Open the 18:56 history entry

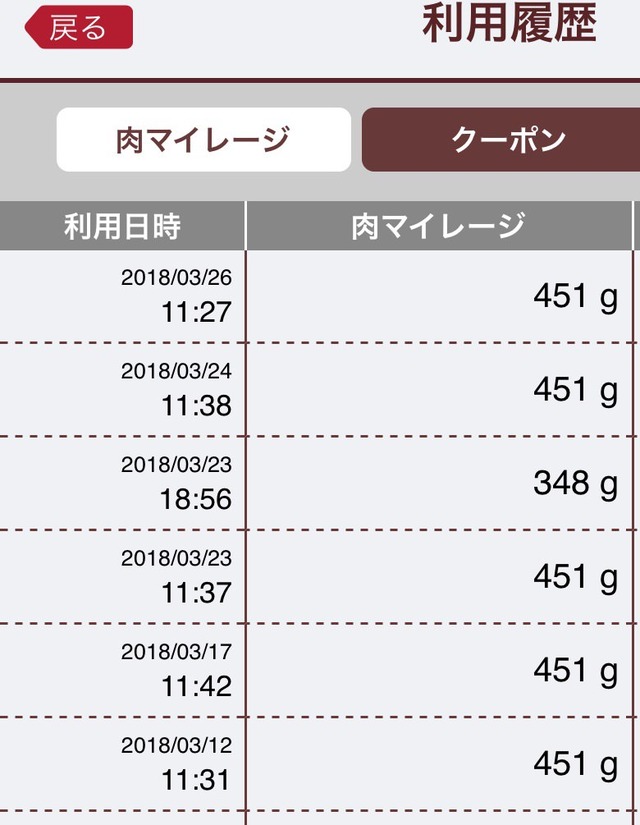(x=196, y=499)
